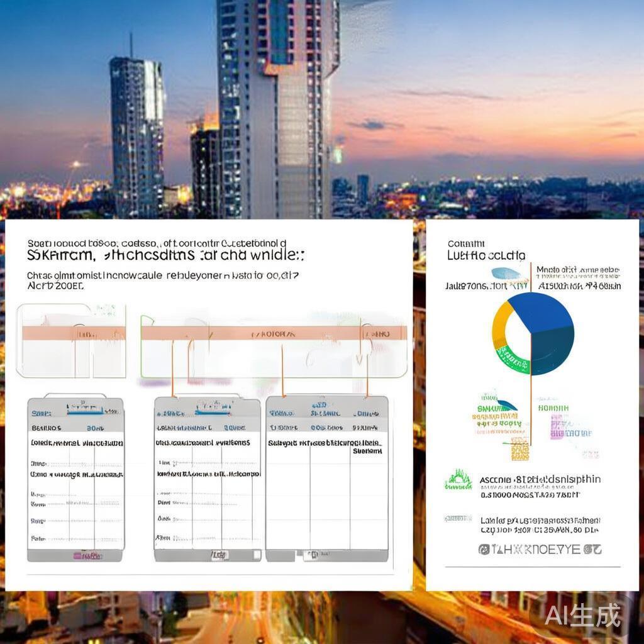Click the white tag button in second table footer
This screenshot has height=644, width=644.
(x=220, y=555)
